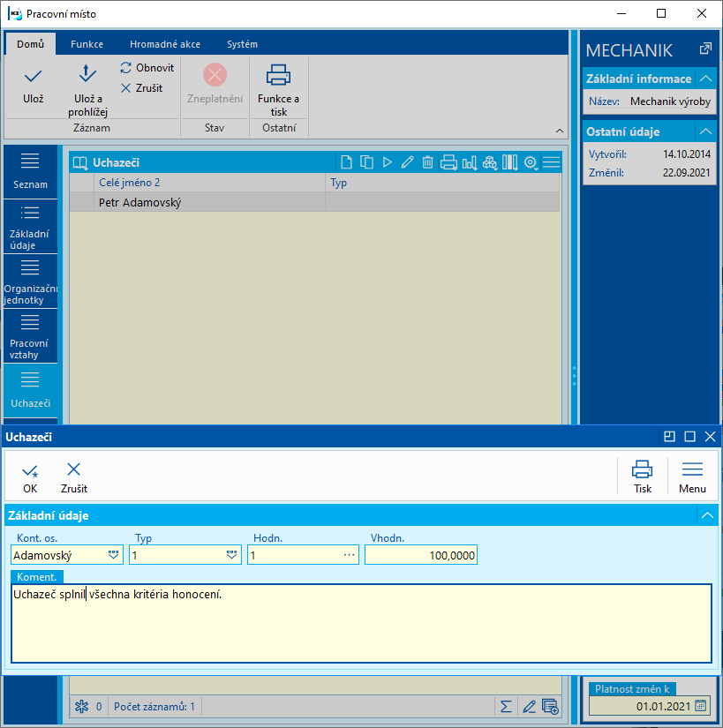Select the Petr Adamovský row
The image size is (723, 728).
[x=314, y=202]
